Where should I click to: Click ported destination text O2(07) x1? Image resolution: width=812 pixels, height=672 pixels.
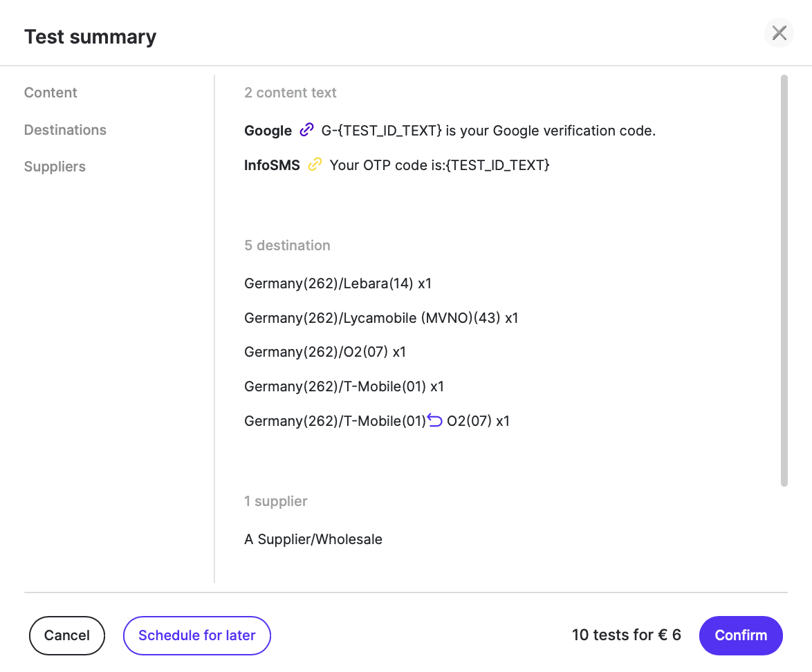(478, 421)
